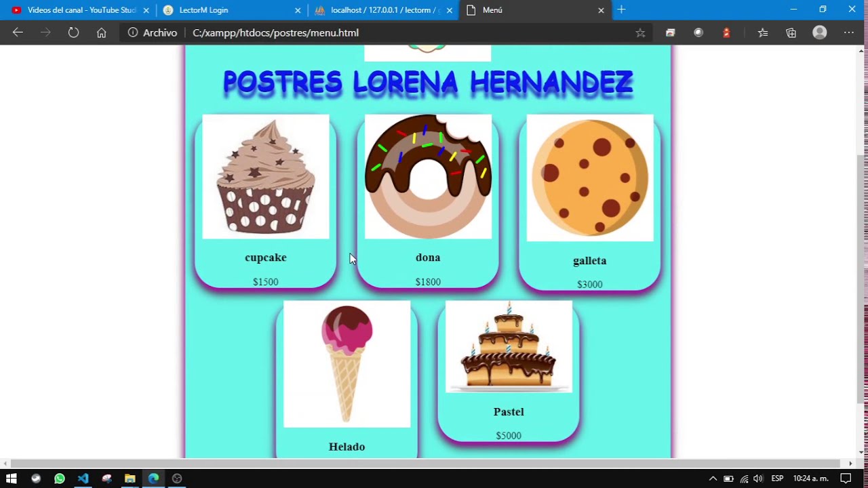Click the Microsoft Edge taskbar icon

tap(153, 479)
